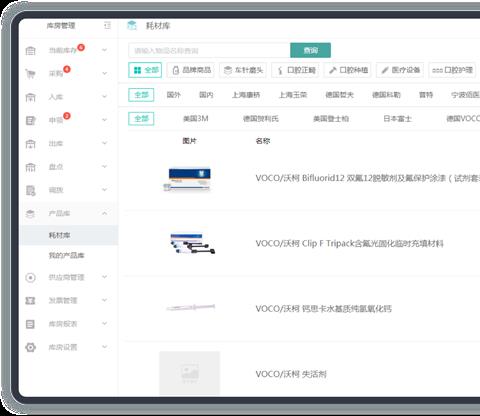Select the 车针磨头 category with bur icon
The image size is (480, 416).
click(243, 70)
